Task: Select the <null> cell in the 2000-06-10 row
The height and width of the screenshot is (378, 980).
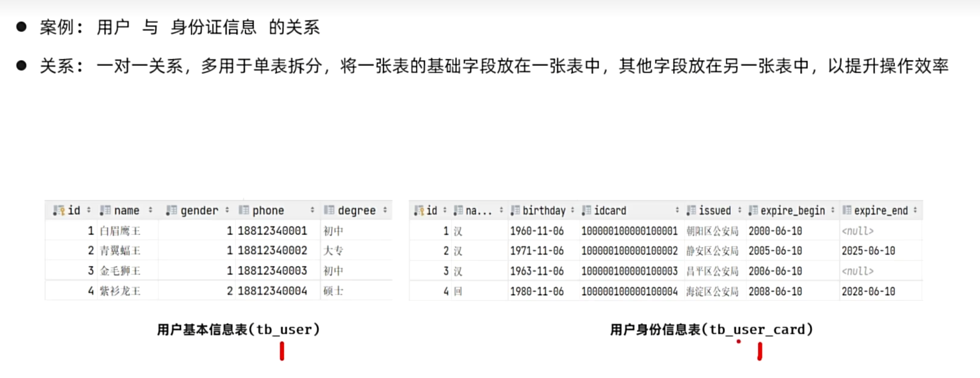Action: tap(857, 231)
